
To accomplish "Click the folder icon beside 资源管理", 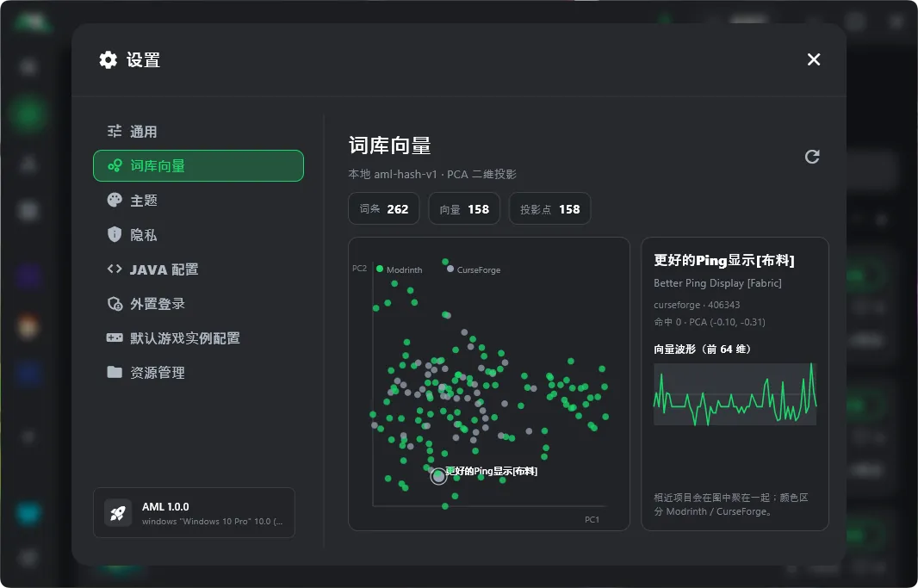I will [x=115, y=372].
